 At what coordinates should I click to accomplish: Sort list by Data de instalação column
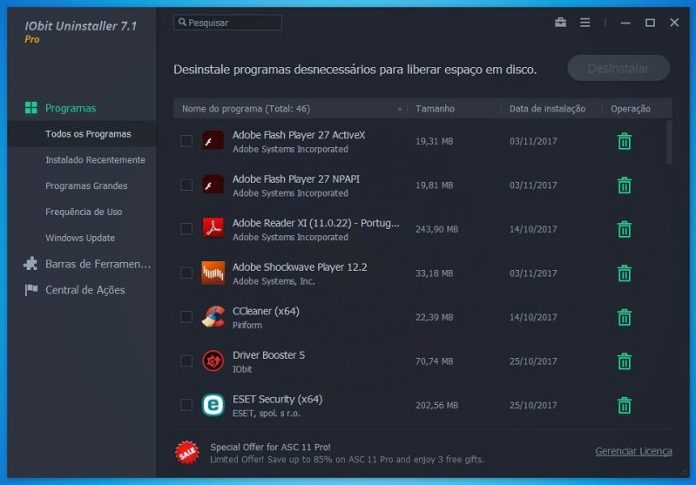[547, 109]
